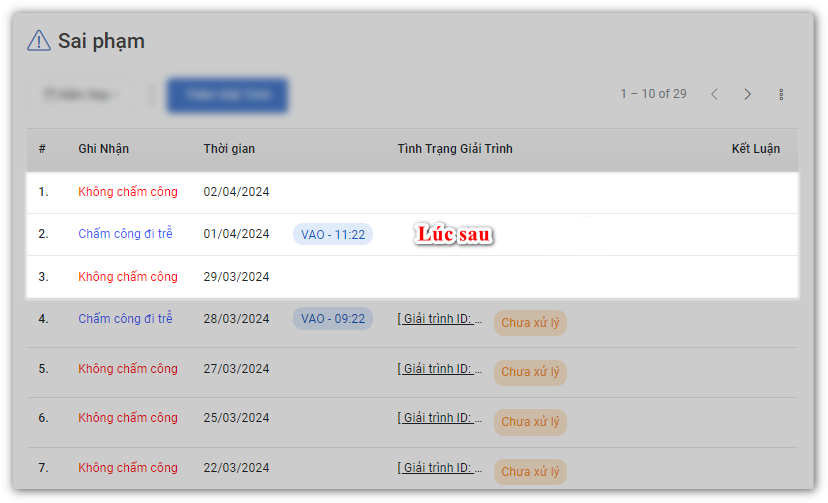Click the Ghi Nhận column header
828x503 pixels.
[103, 149]
